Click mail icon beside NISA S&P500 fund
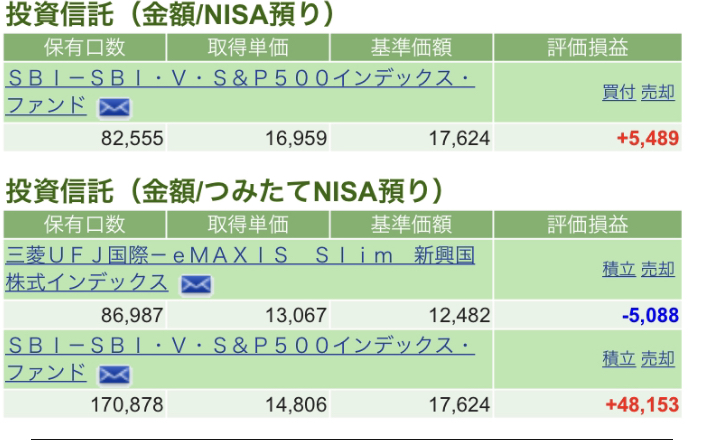This screenshot has width=702, height=440. point(114,108)
